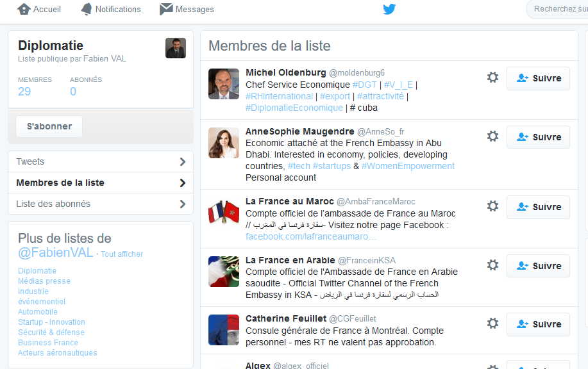Open gear menu for AnneSophie Maugendre
Viewport: 588px width, 369px height.
click(x=492, y=136)
